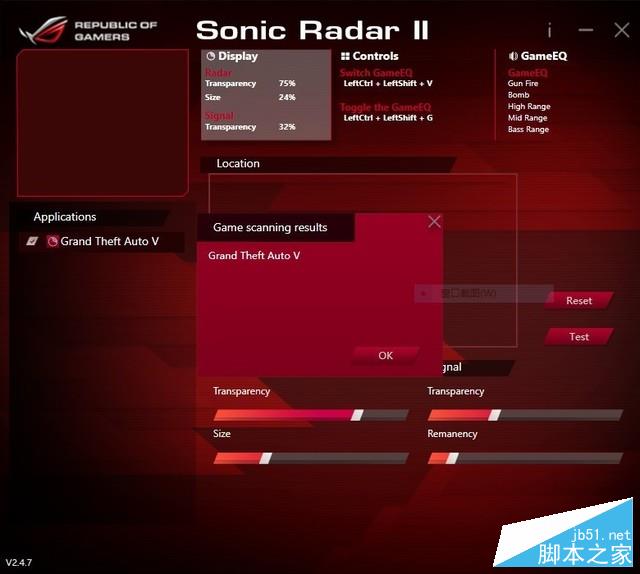This screenshot has height=574, width=640.
Task: Click the LeftCtrl + LeftShift + V shortcut
Action: (x=388, y=83)
